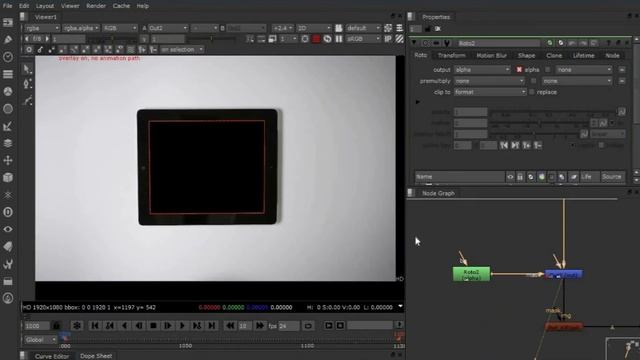Screen dimensions: 640x360
Task: Open the 2D view mode dropdown
Action: (x=313, y=28)
